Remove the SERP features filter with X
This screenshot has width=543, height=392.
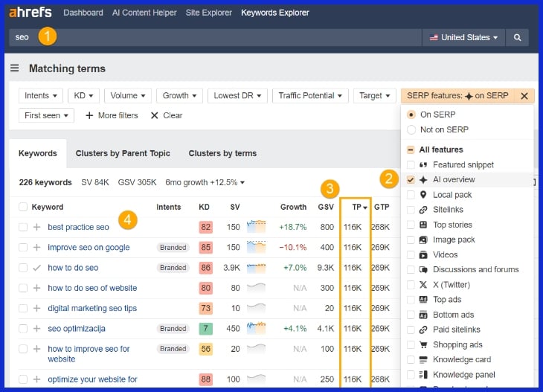(x=524, y=96)
